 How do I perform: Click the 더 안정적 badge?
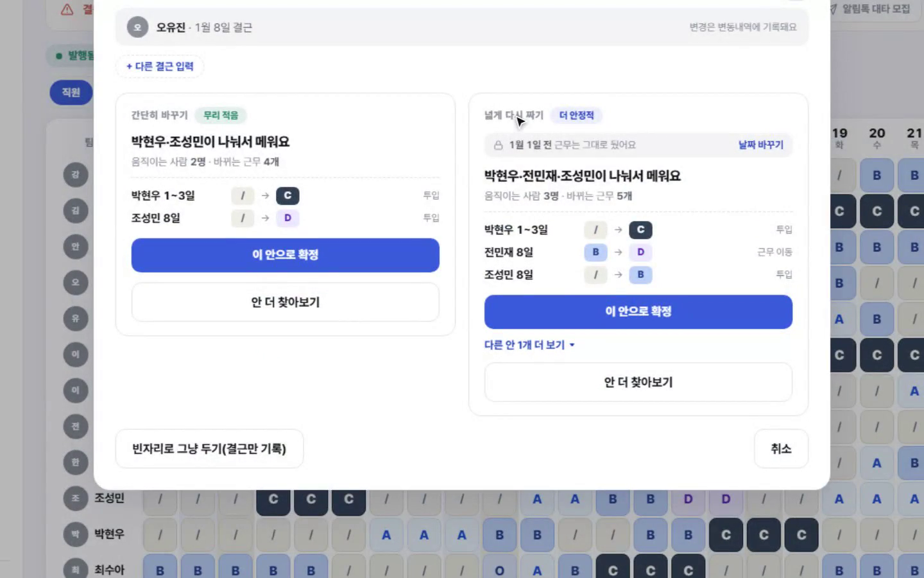tap(576, 115)
